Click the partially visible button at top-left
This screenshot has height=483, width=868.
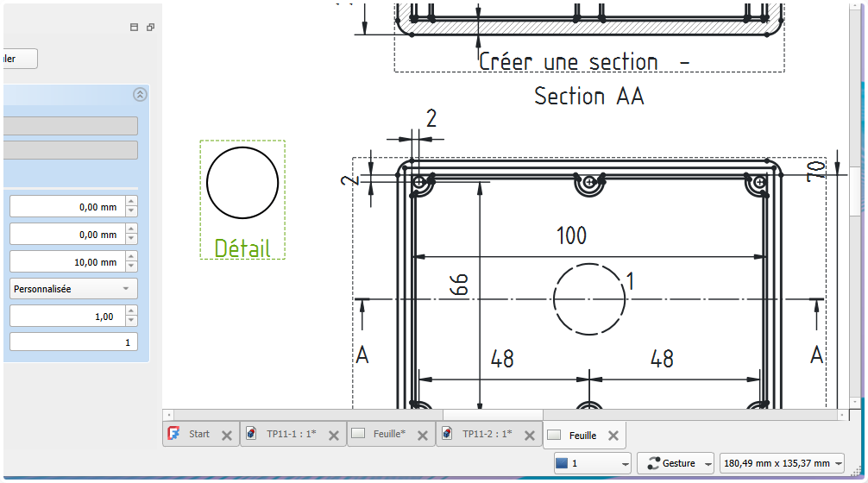coord(17,59)
